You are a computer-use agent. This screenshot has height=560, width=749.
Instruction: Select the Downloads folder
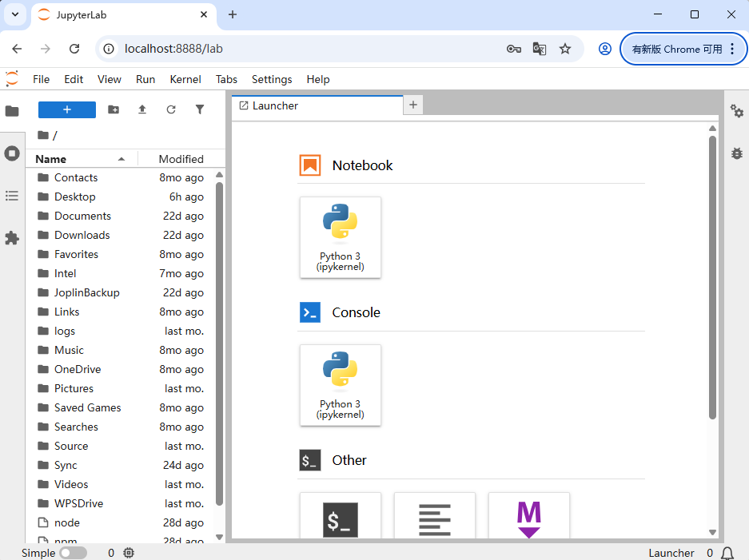(x=121, y=235)
